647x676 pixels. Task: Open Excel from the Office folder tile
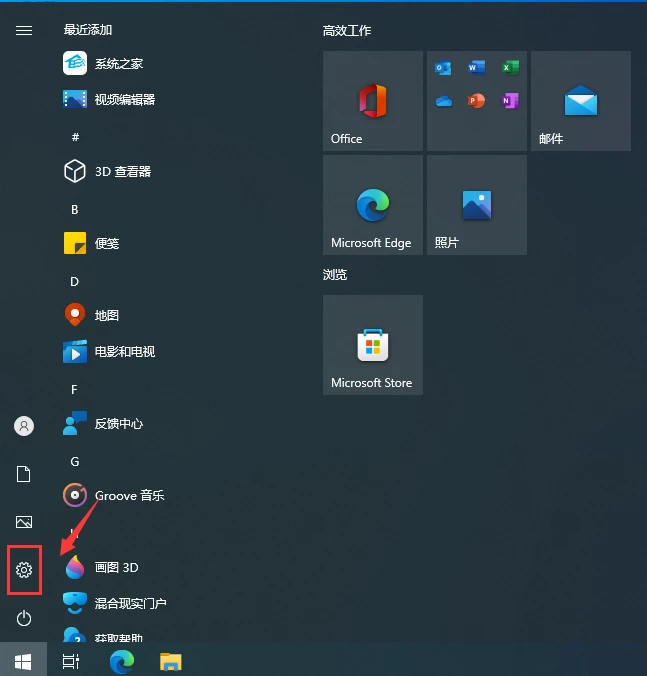(x=510, y=68)
